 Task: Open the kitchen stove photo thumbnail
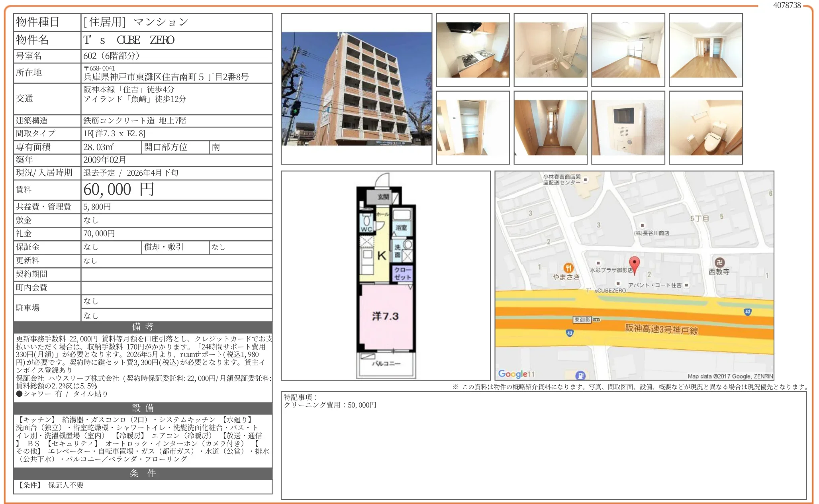pos(473,50)
